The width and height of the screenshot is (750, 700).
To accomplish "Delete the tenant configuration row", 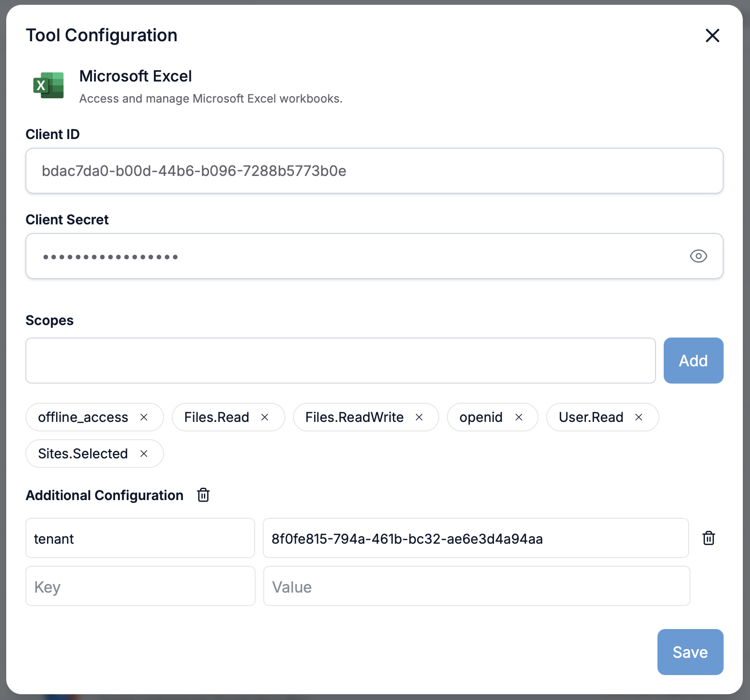I will [709, 538].
